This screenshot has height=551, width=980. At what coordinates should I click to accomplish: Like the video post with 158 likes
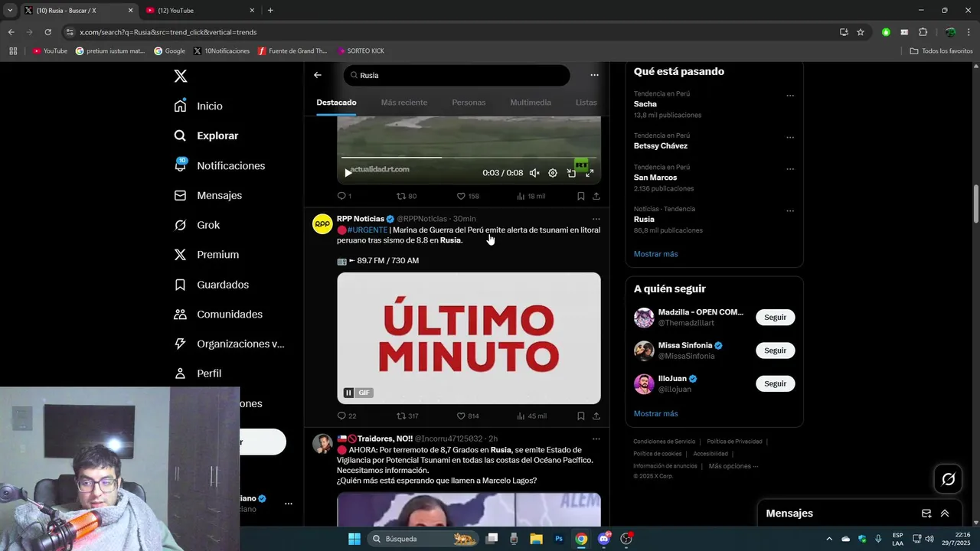click(468, 196)
